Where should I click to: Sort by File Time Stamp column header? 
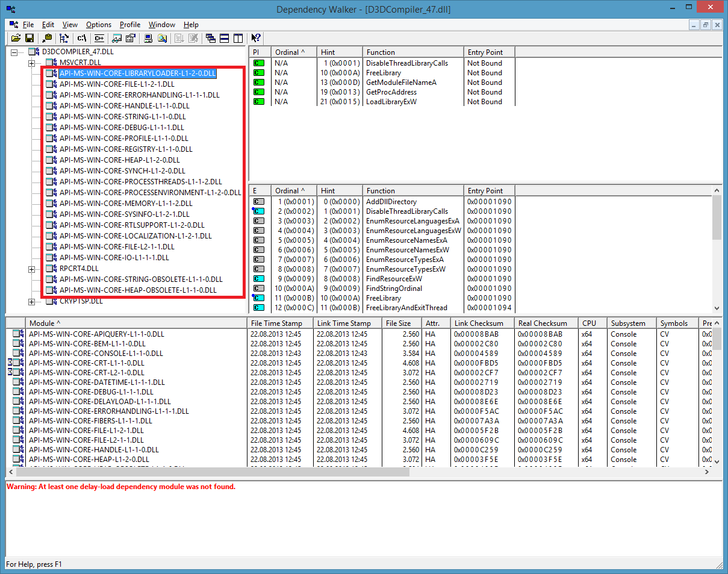point(281,323)
